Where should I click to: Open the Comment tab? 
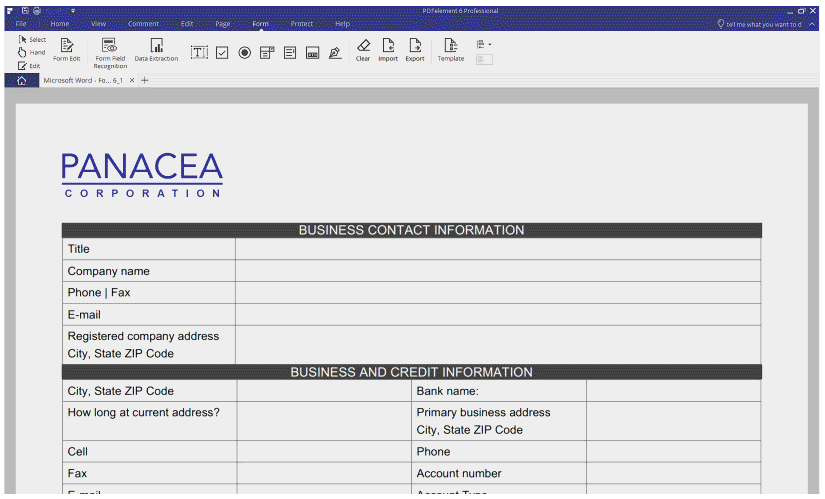[143, 23]
